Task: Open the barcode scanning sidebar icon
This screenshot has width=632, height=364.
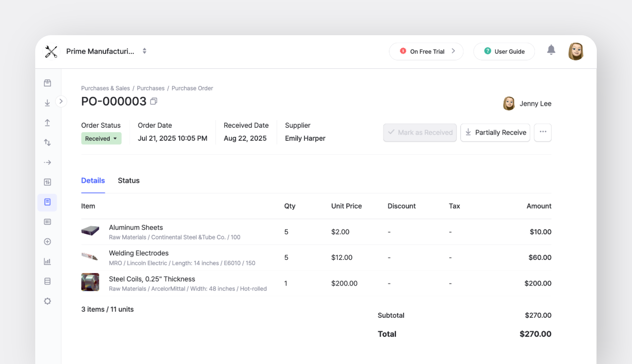Action: coord(47,221)
